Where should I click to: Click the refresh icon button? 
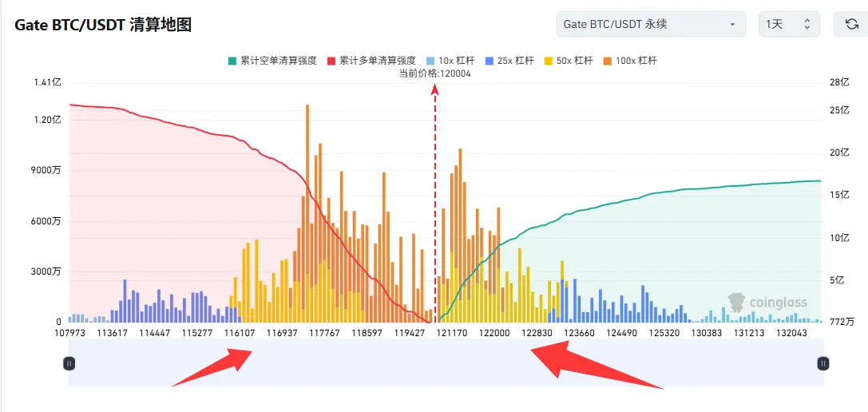click(851, 25)
